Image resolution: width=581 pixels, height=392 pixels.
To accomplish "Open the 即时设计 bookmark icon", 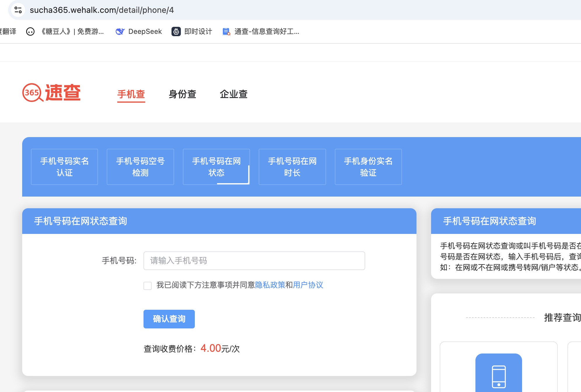I will [x=176, y=32].
